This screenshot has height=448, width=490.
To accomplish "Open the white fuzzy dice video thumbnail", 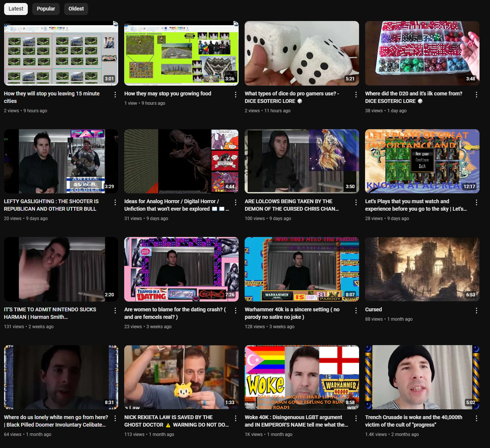I will point(302,53).
